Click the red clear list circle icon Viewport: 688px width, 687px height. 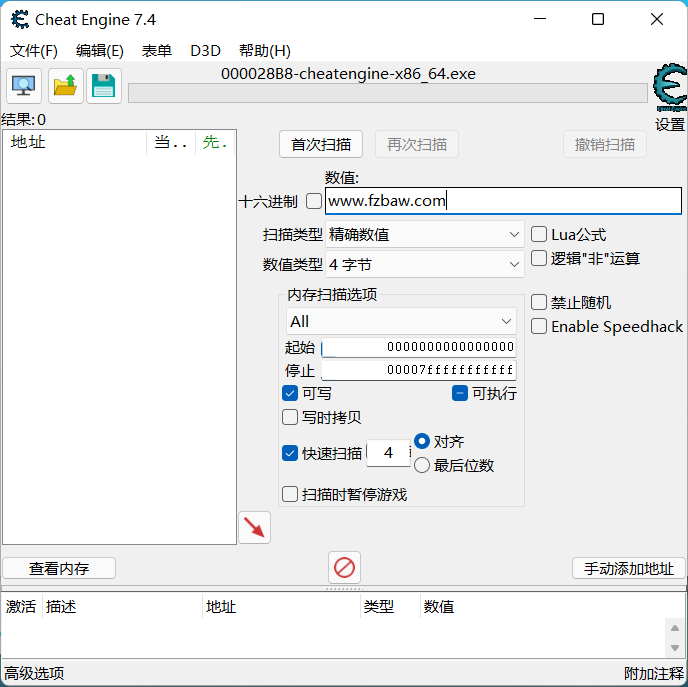[x=344, y=568]
